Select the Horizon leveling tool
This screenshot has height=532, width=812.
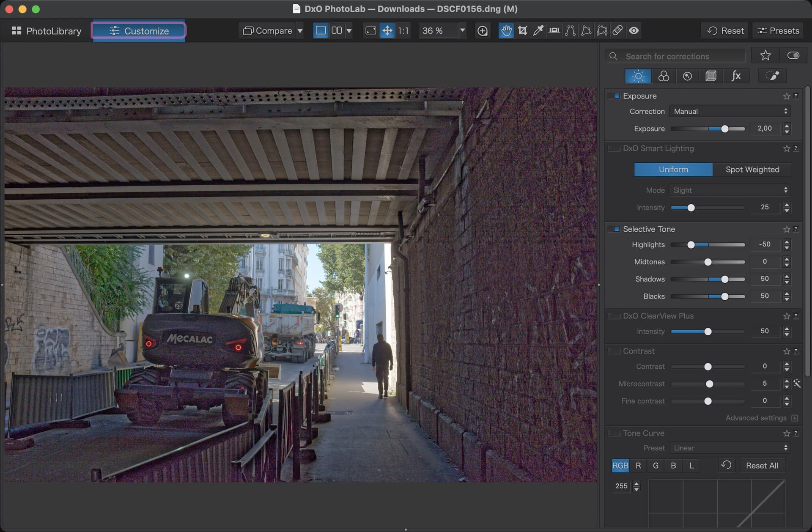[554, 30]
